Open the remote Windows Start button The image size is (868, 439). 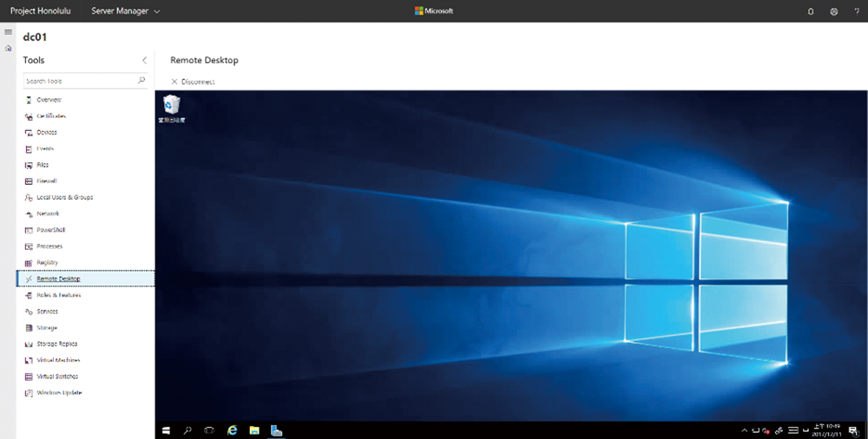coord(166,430)
